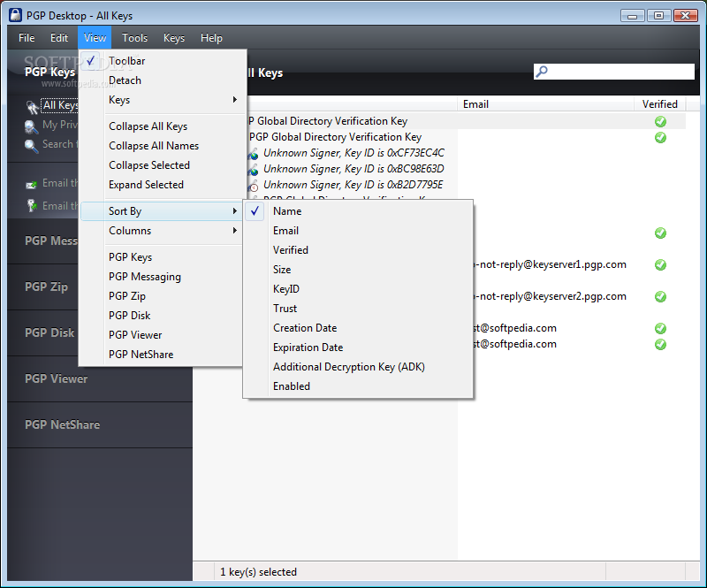Click the Email column header
This screenshot has height=588, width=707.
(x=545, y=103)
